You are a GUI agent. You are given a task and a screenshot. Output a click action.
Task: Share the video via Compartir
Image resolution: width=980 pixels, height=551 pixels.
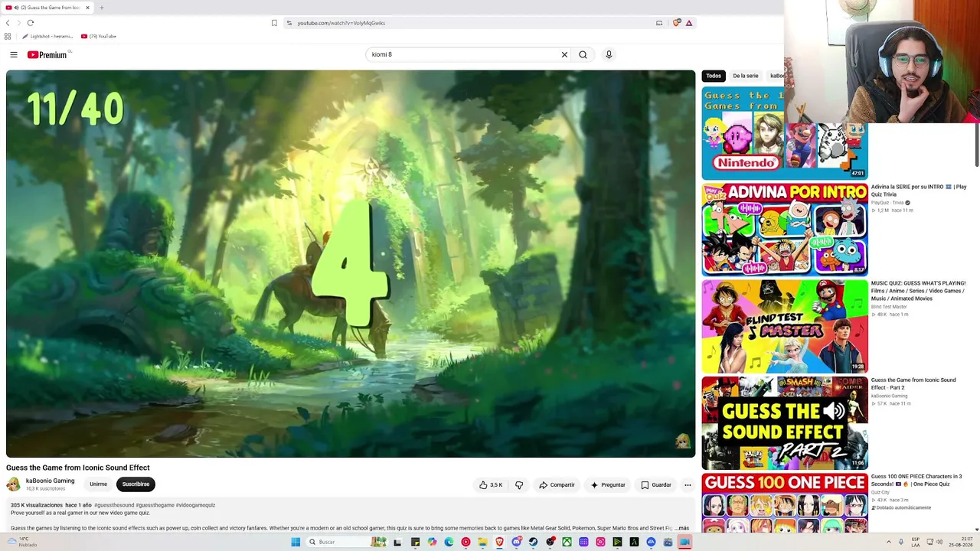pos(557,484)
